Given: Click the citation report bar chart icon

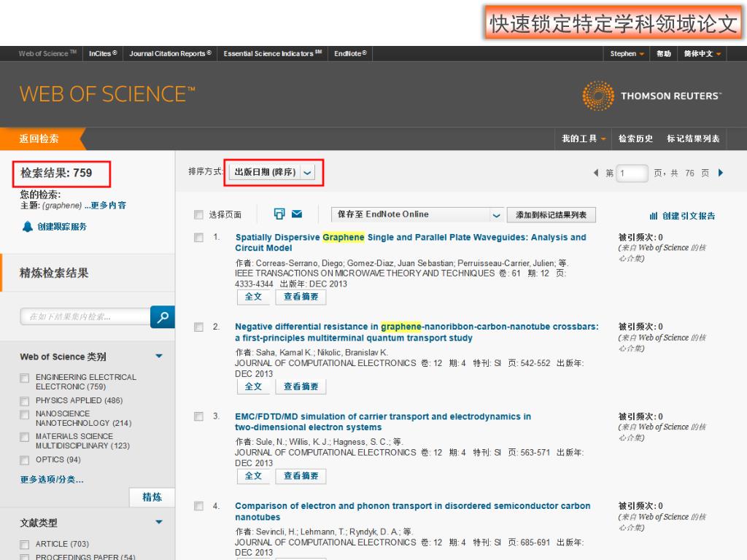Looking at the screenshot, I should [x=654, y=216].
